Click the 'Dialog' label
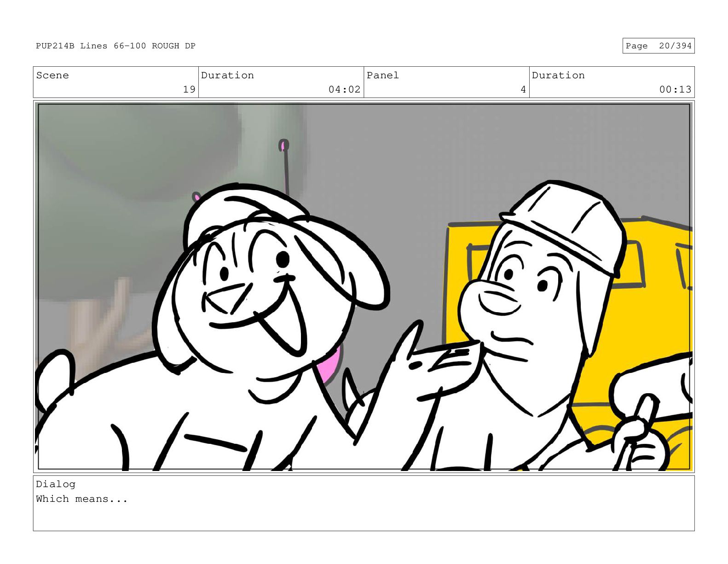 [56, 484]
